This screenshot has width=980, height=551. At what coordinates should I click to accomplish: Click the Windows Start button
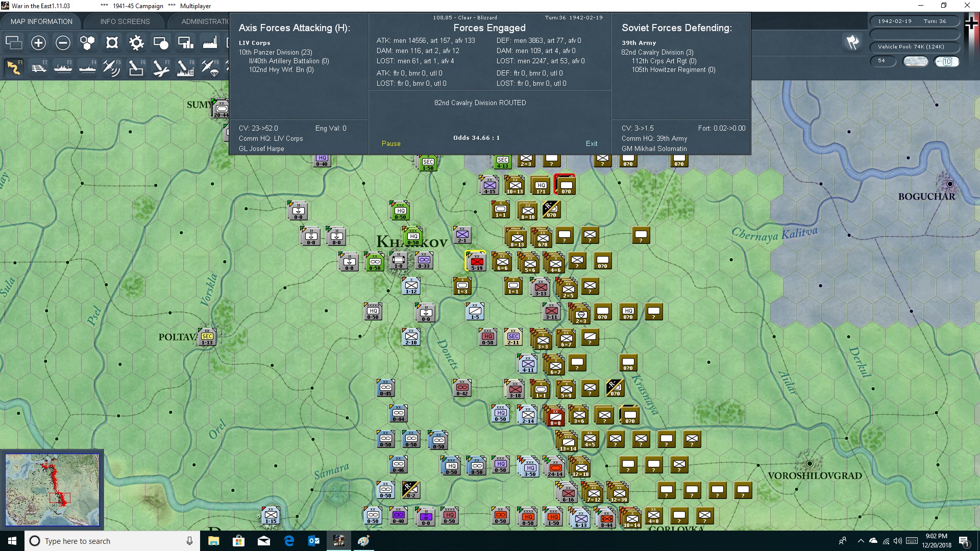coord(12,541)
